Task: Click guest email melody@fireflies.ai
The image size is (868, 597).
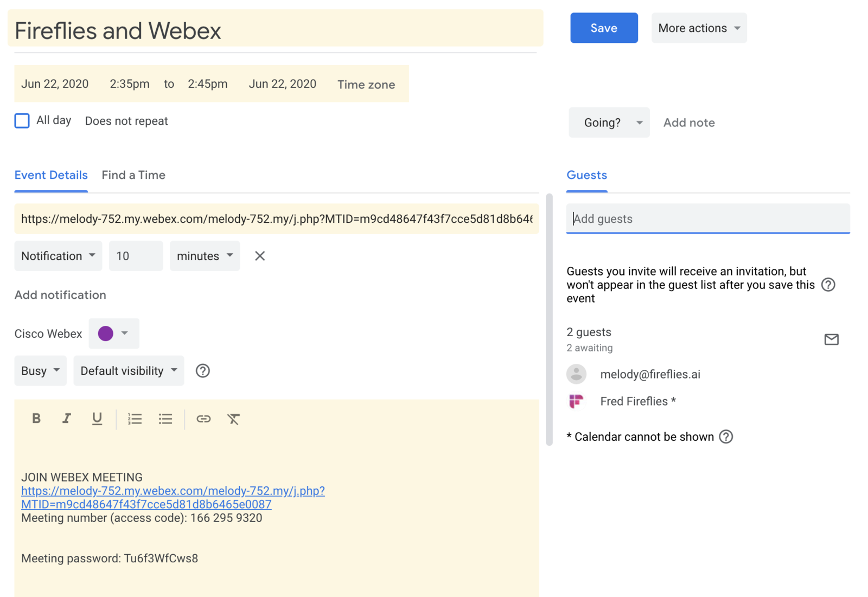Action: pyautogui.click(x=650, y=374)
